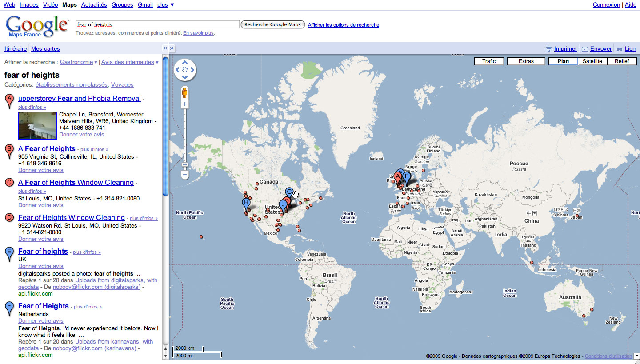
Task: Open the Actualités tab
Action: click(94, 5)
